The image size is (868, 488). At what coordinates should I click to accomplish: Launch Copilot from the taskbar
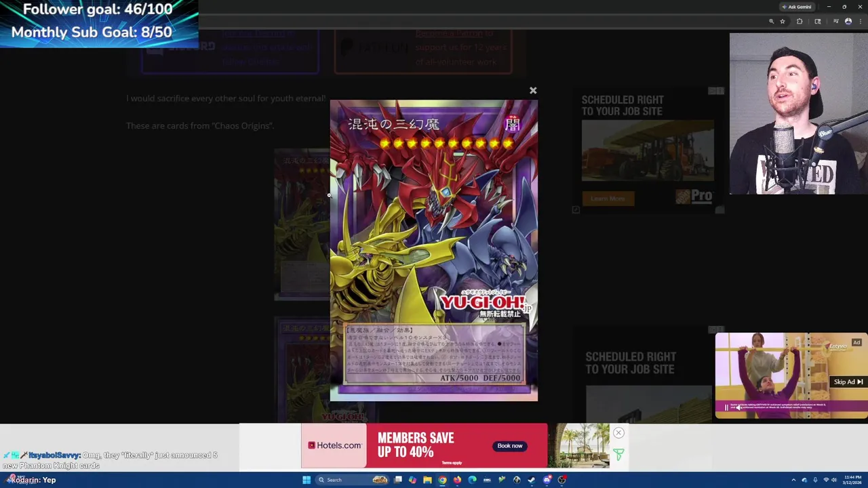point(412,480)
